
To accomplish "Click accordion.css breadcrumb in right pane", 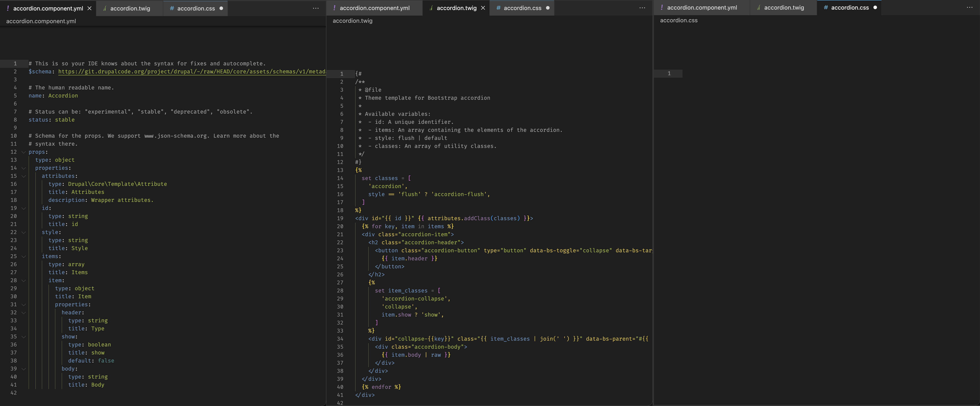I will (x=678, y=20).
